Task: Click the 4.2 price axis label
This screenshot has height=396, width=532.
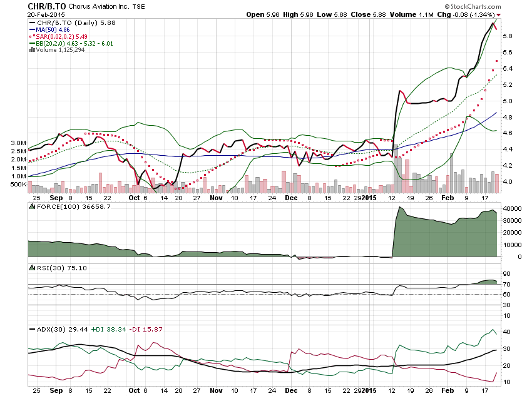Action: click(x=508, y=166)
